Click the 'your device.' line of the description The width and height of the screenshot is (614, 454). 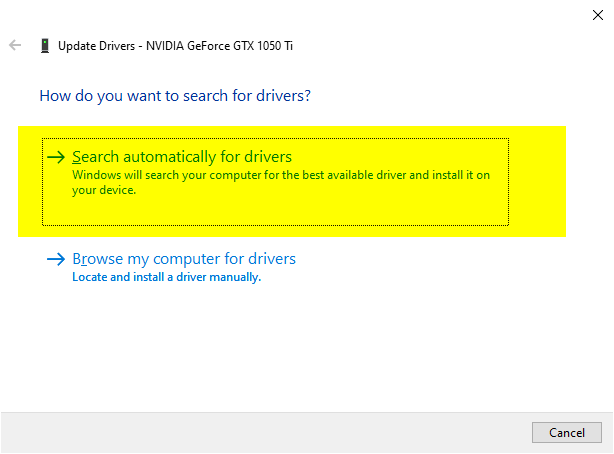click(x=104, y=190)
